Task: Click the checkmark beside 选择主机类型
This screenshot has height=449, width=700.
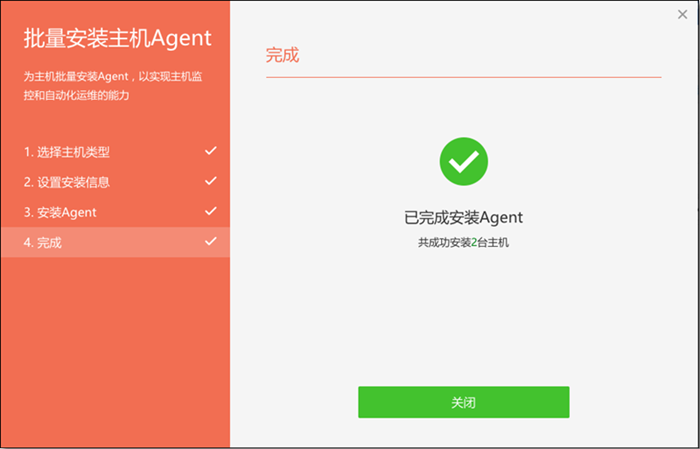Action: 210,151
